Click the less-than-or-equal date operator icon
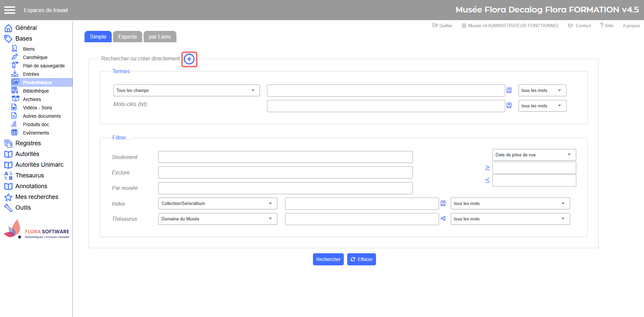This screenshot has height=317, width=644. coord(487,180)
